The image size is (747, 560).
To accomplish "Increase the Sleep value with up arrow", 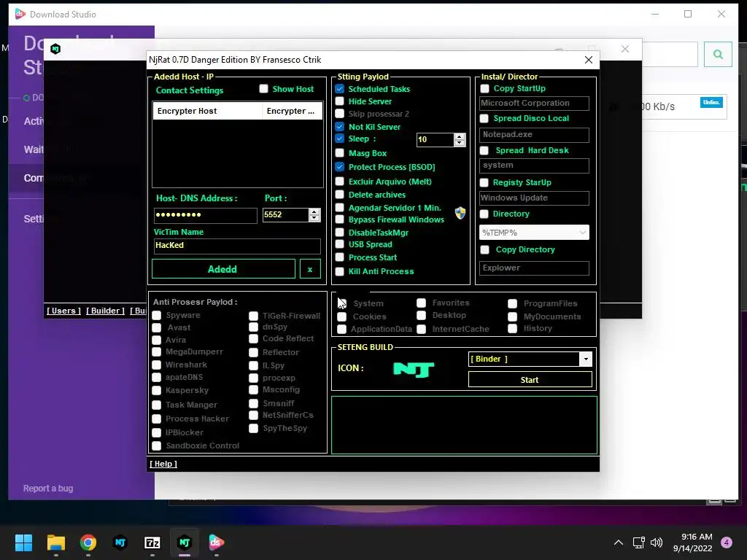I will 460,136.
